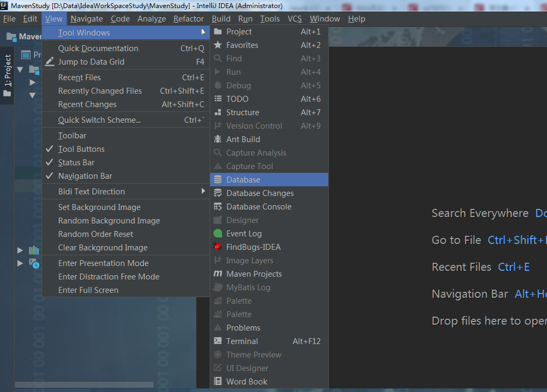Expand the Tool Windows submenu arrow
547x392 pixels.
click(x=203, y=32)
